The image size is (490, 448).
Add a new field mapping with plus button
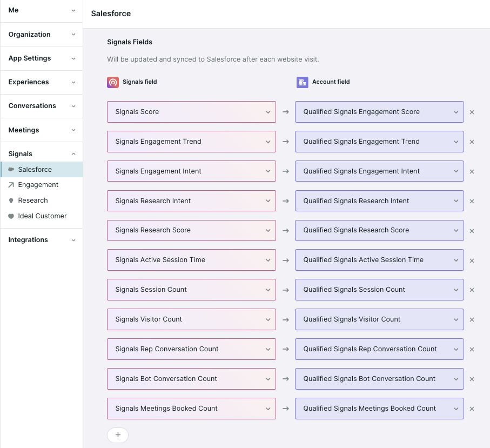pyautogui.click(x=118, y=435)
